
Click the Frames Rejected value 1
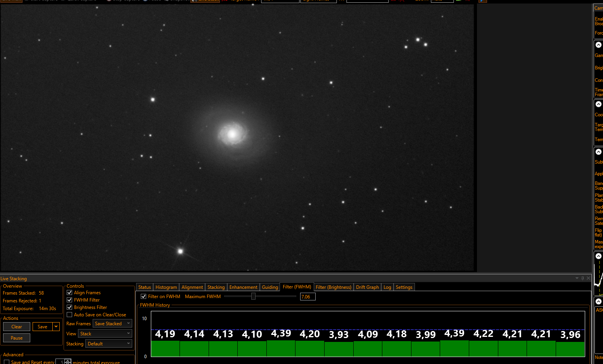[x=40, y=301]
